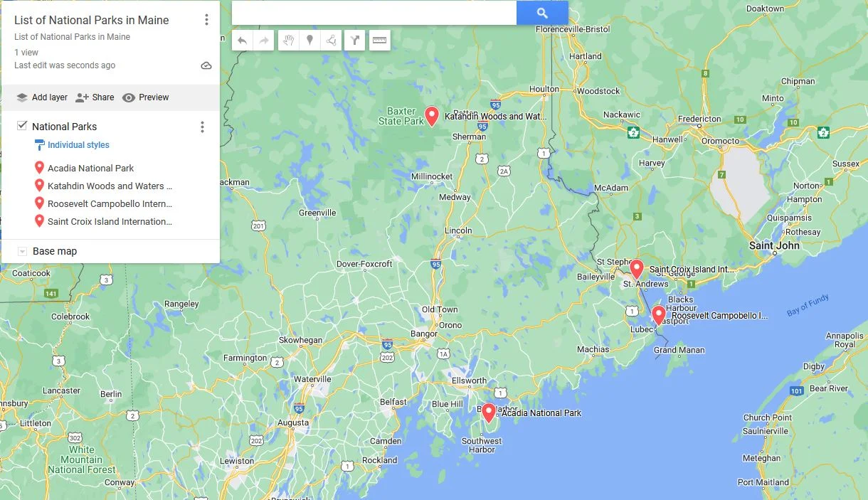Image resolution: width=868 pixels, height=500 pixels.
Task: Click the cloud saved status icon
Action: [x=206, y=65]
